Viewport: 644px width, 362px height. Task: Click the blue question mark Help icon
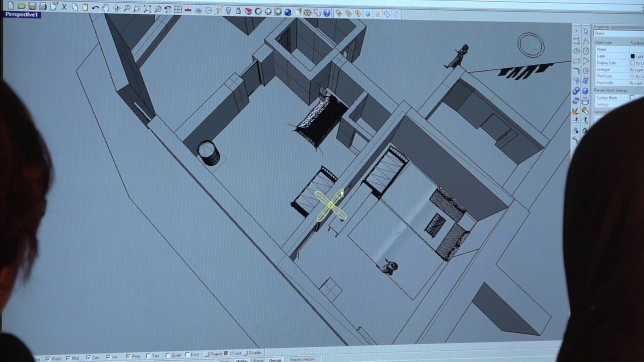(x=327, y=13)
